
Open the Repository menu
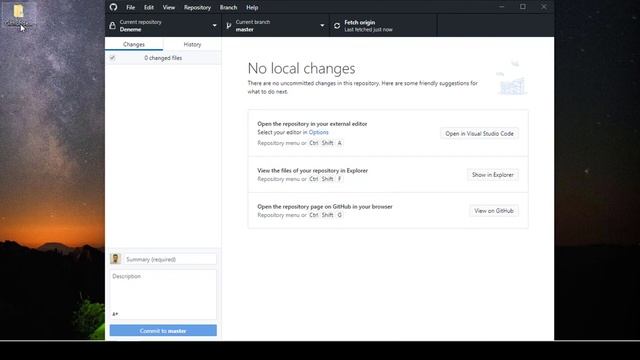[x=197, y=7]
